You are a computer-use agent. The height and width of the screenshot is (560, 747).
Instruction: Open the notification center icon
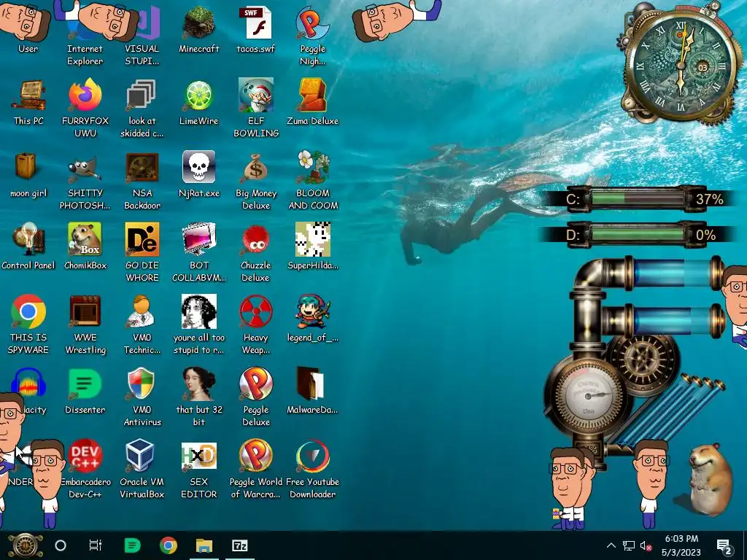(x=724, y=545)
